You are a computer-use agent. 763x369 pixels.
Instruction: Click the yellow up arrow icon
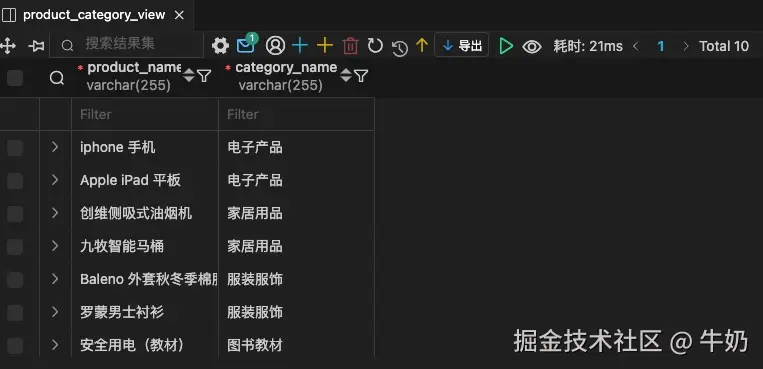[x=422, y=45]
